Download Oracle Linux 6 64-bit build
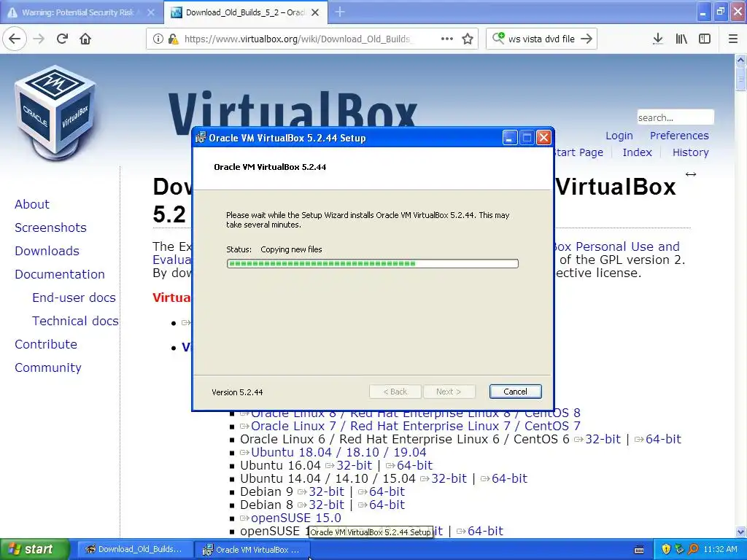 click(x=663, y=439)
